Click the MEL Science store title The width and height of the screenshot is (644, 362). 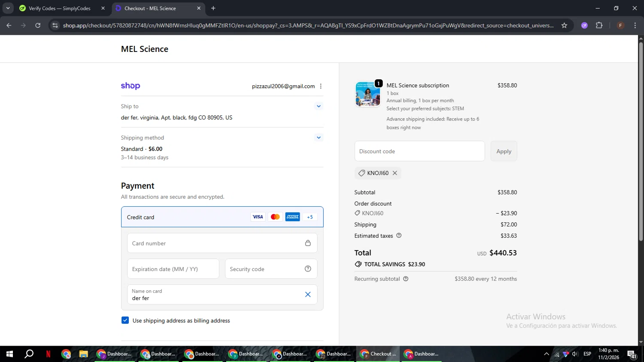pyautogui.click(x=145, y=49)
